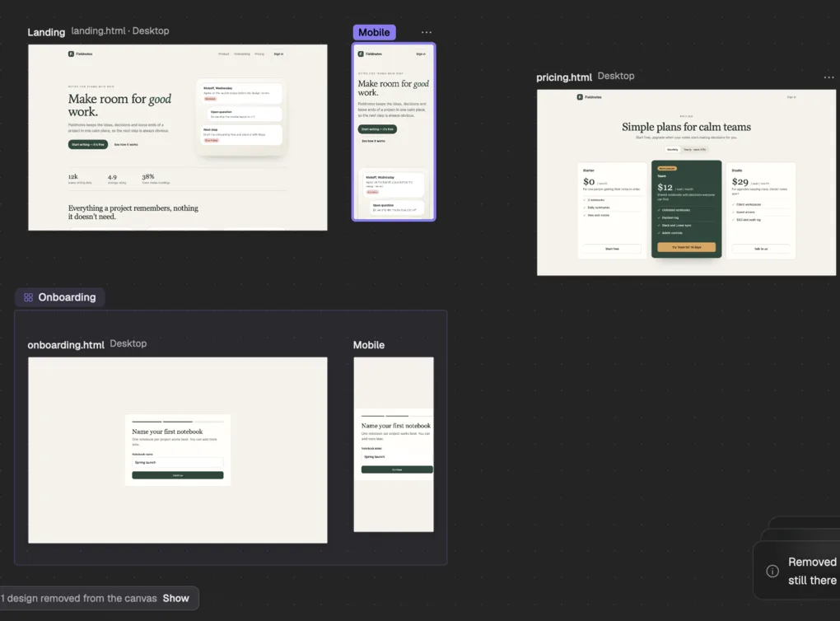Click the Fieldnotes logo in the Landing desktop frame
The height and width of the screenshot is (621, 840).
pyautogui.click(x=81, y=54)
